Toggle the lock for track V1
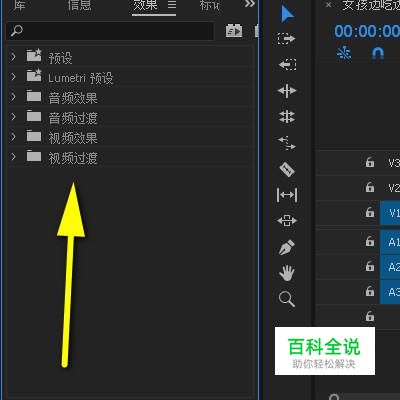This screenshot has height=400, width=400. click(370, 212)
